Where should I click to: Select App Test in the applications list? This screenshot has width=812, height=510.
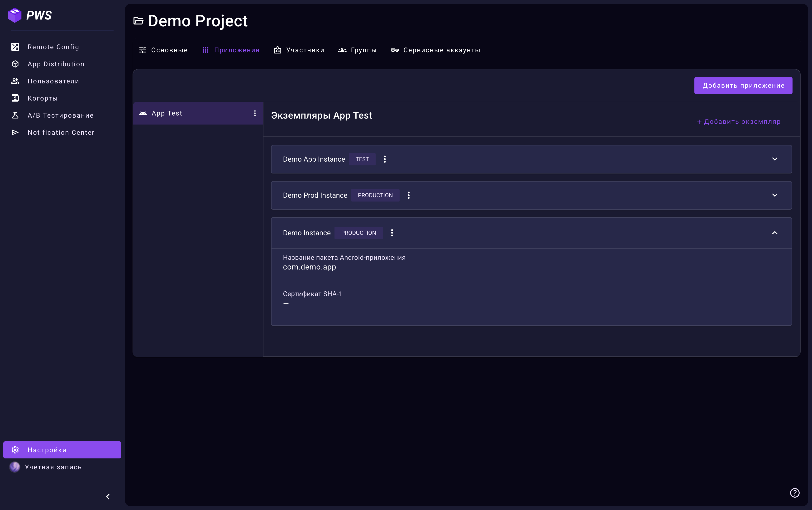tap(167, 113)
